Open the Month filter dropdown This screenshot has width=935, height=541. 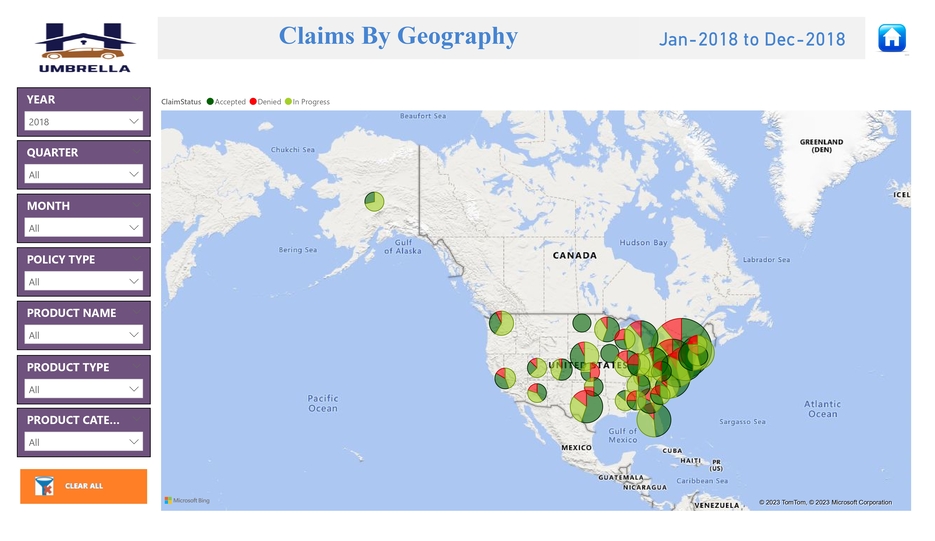coord(83,228)
